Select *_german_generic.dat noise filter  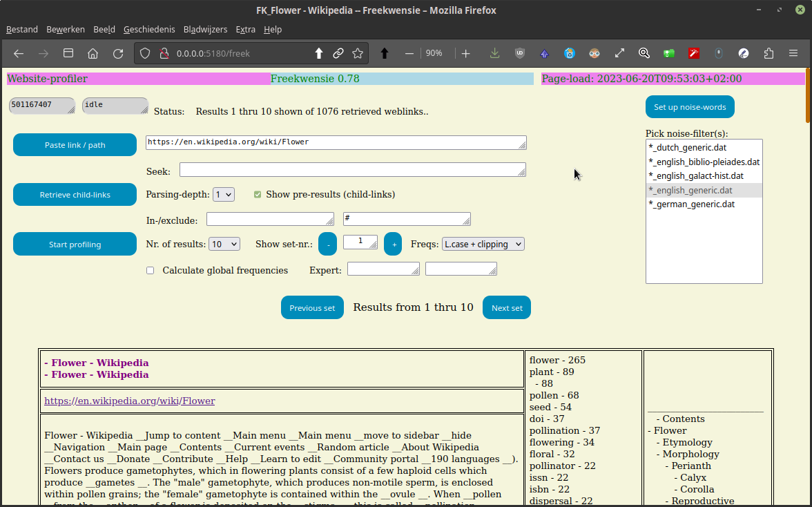point(704,204)
